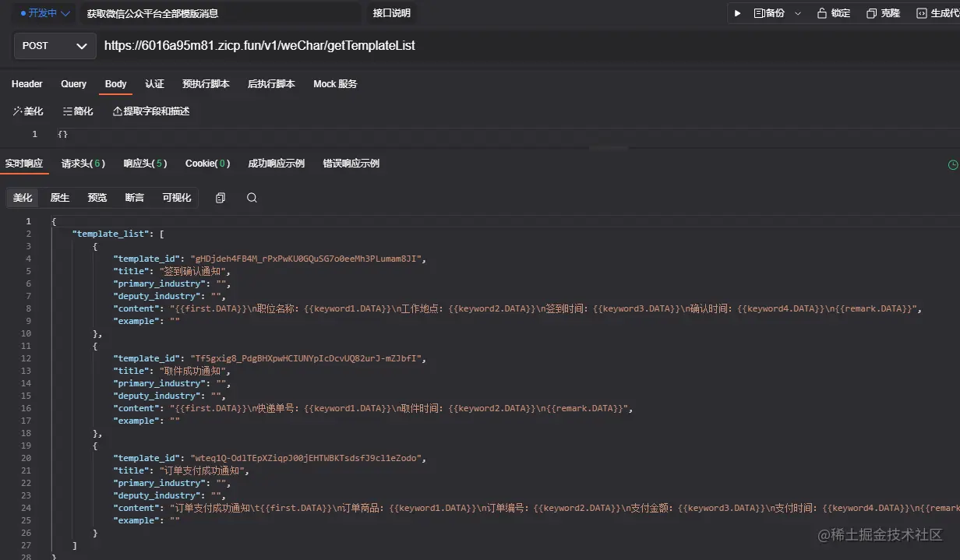Select the 原生 raw response view
Screen dimensions: 960x560
coord(60,198)
